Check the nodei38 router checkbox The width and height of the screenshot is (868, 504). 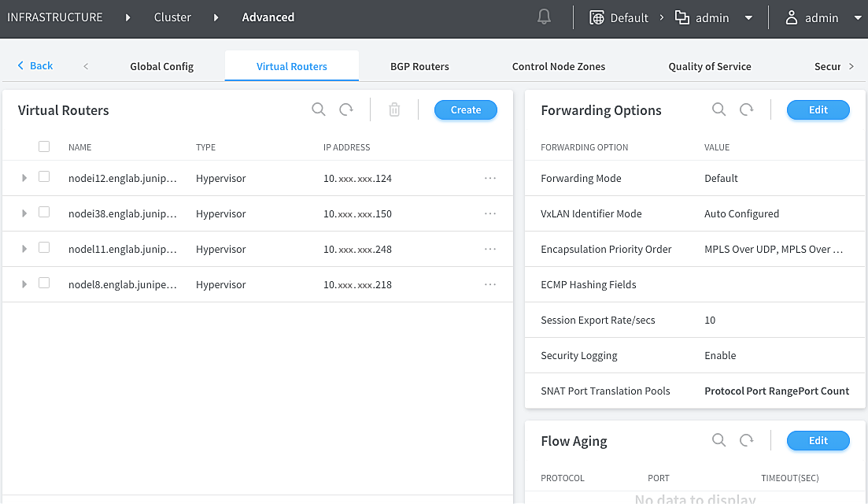point(44,213)
